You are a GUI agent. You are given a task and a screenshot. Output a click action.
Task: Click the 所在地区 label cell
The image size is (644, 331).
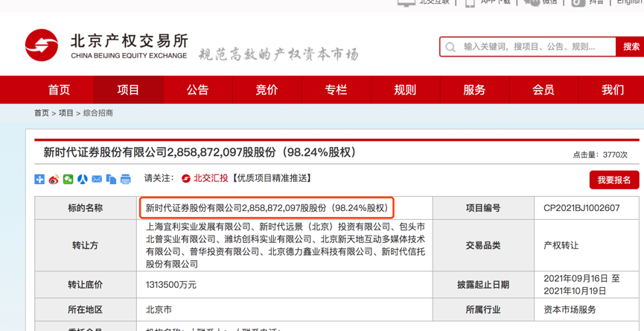click(x=86, y=309)
